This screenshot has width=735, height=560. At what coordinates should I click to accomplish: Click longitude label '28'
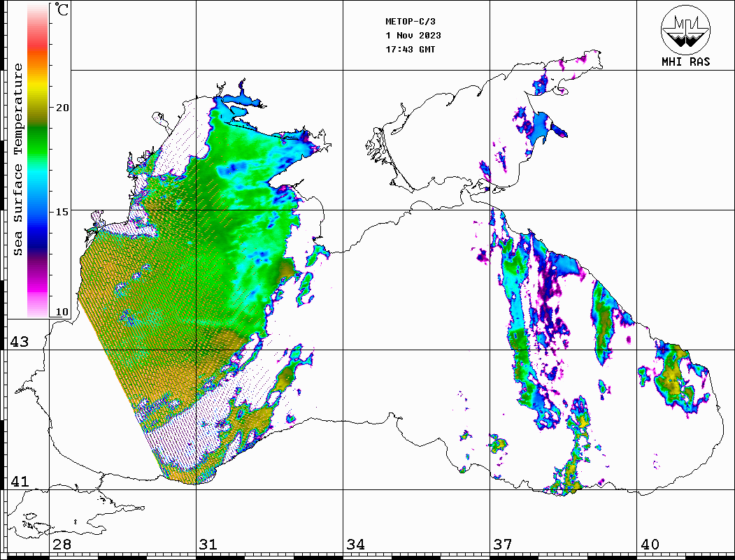[62, 545]
